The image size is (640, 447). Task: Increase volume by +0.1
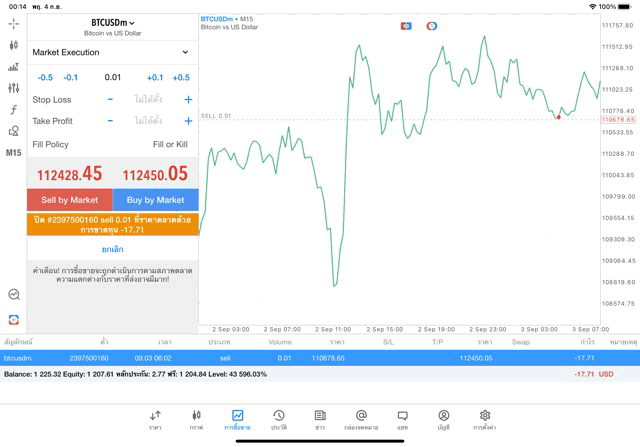pyautogui.click(x=154, y=77)
